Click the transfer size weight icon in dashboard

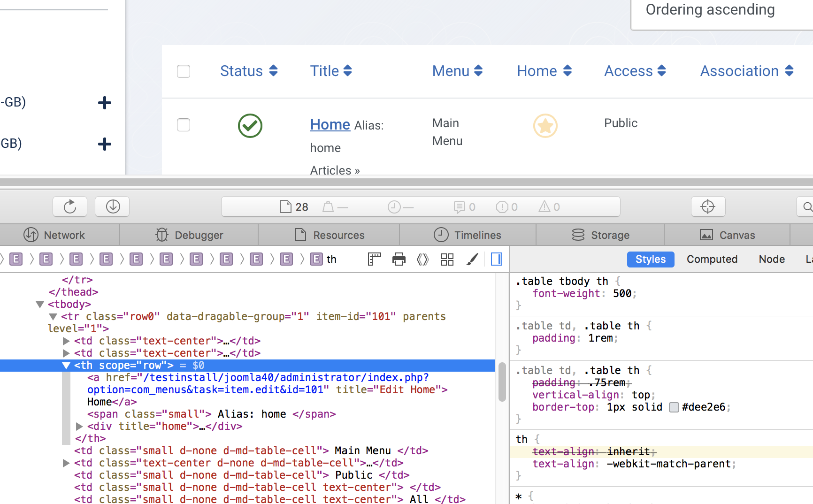[x=328, y=207]
